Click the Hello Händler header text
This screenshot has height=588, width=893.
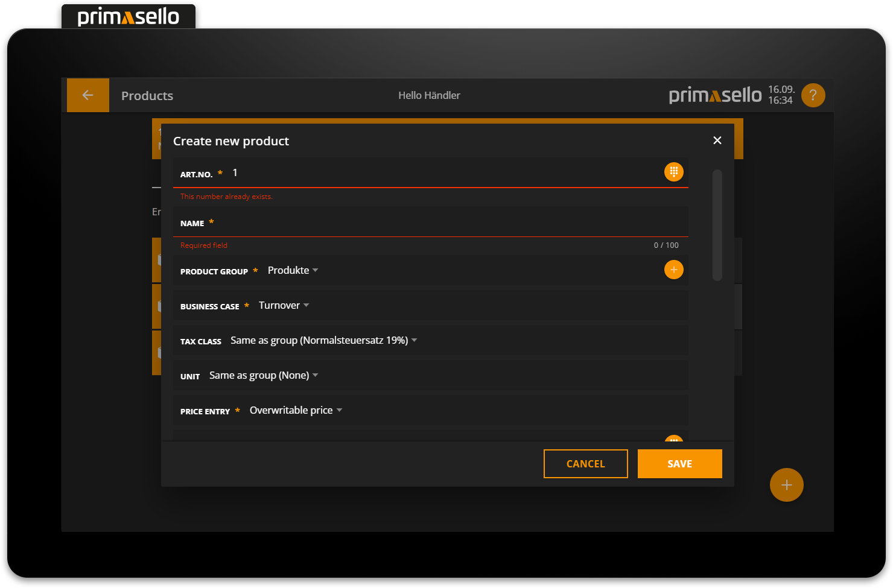(429, 95)
